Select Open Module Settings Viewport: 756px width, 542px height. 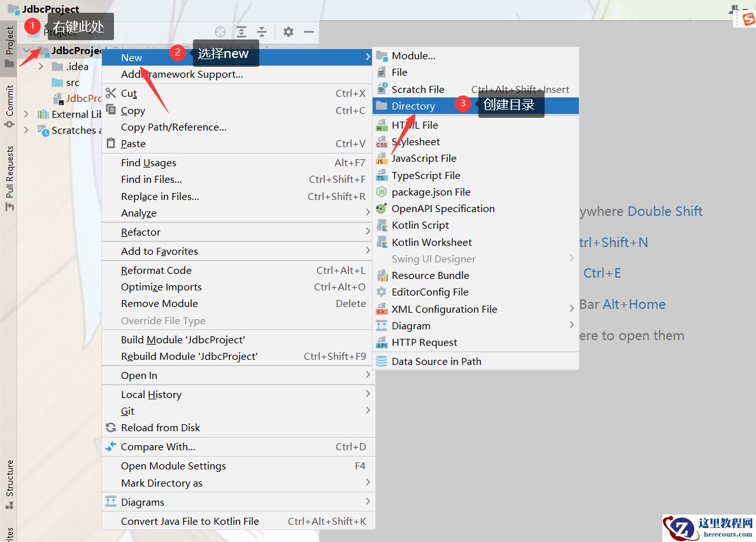(238, 466)
